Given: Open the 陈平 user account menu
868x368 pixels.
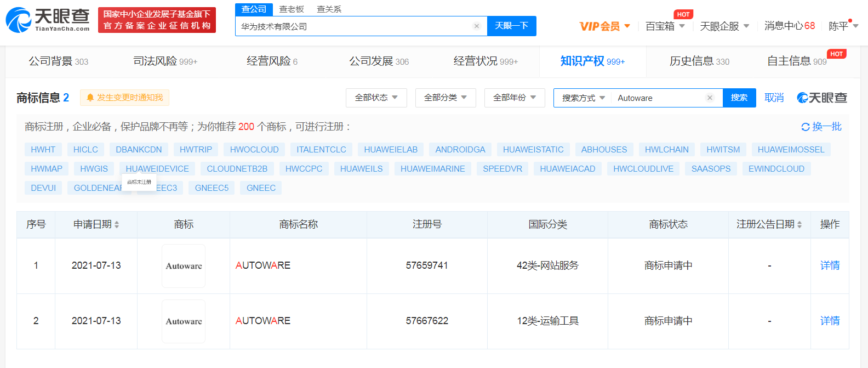Looking at the screenshot, I should (x=843, y=26).
